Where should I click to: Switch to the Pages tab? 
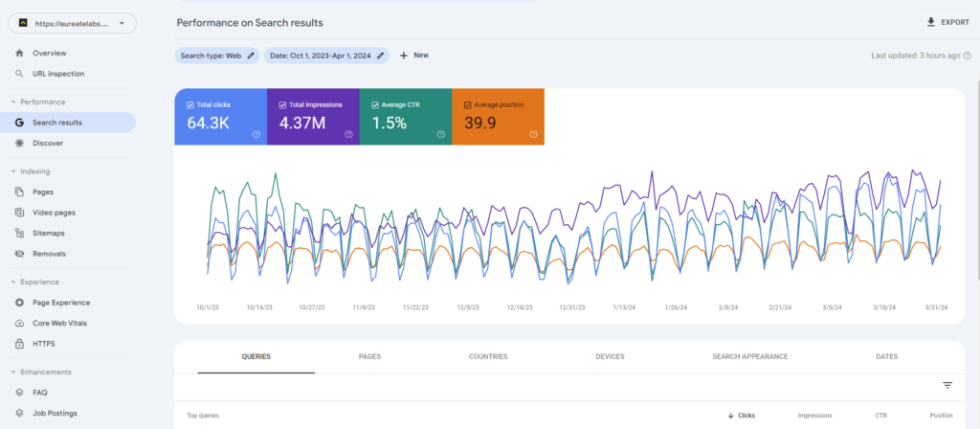tap(369, 356)
